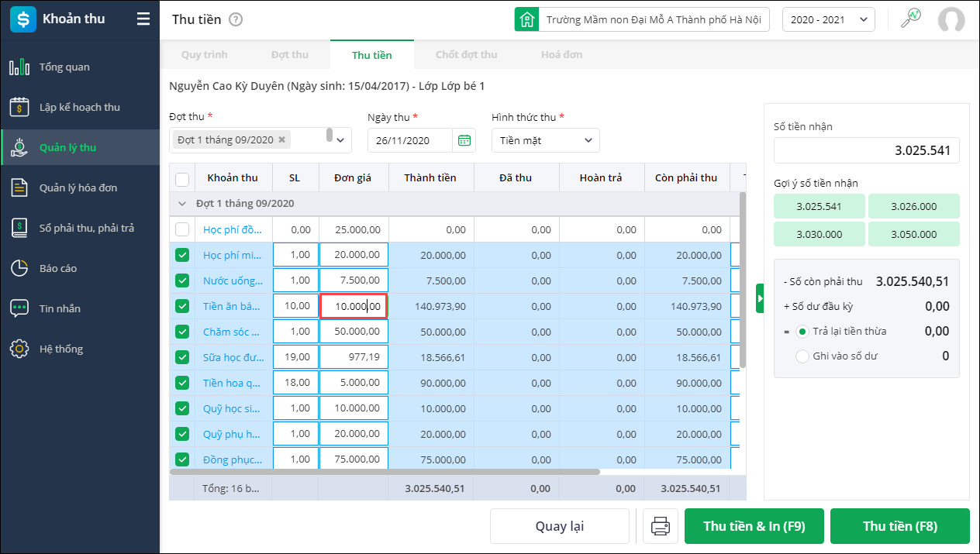Open the Hình thức thu Tiền mặt dropdown

tap(546, 140)
